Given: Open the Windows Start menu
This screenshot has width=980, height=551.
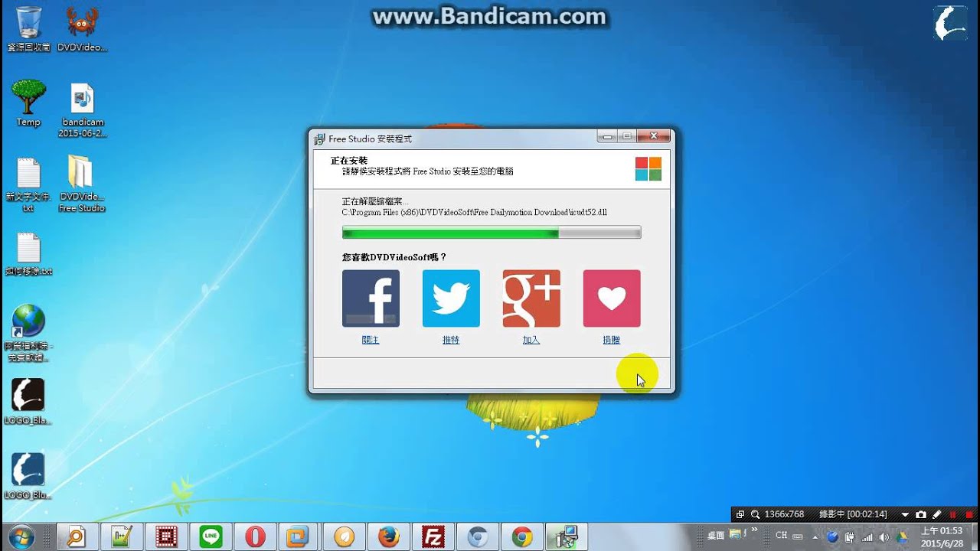Looking at the screenshot, I should pos(22,536).
